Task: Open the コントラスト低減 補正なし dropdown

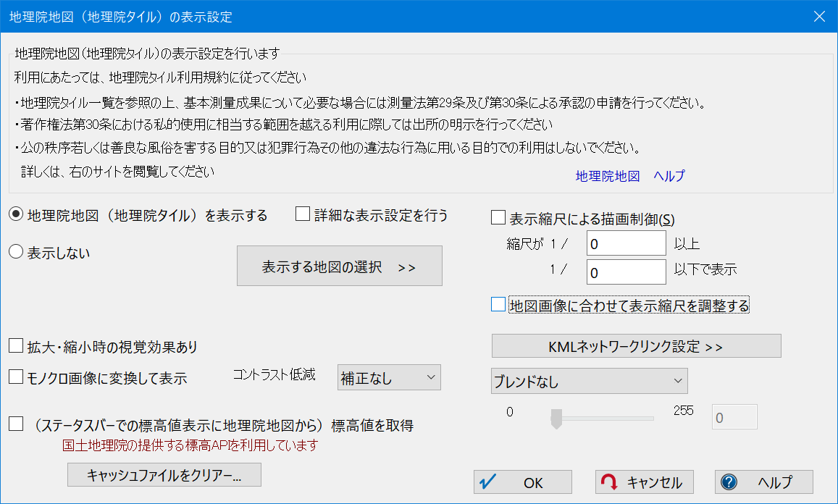Action: tap(389, 377)
